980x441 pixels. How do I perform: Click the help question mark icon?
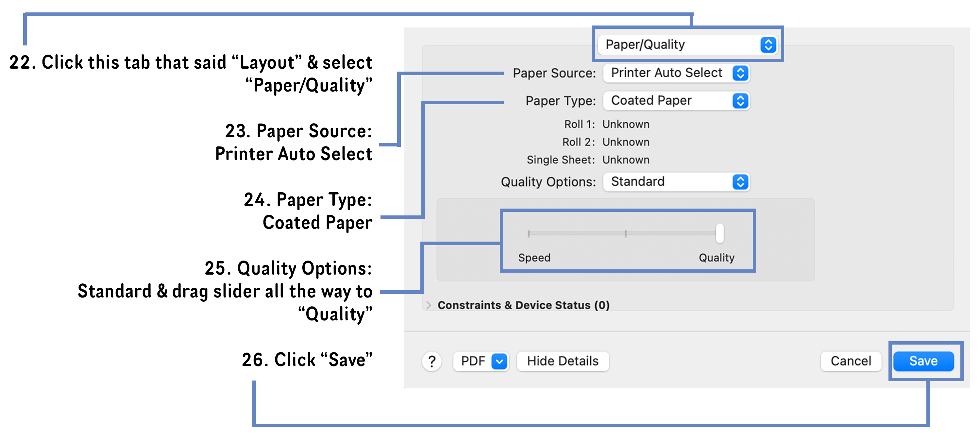(432, 361)
